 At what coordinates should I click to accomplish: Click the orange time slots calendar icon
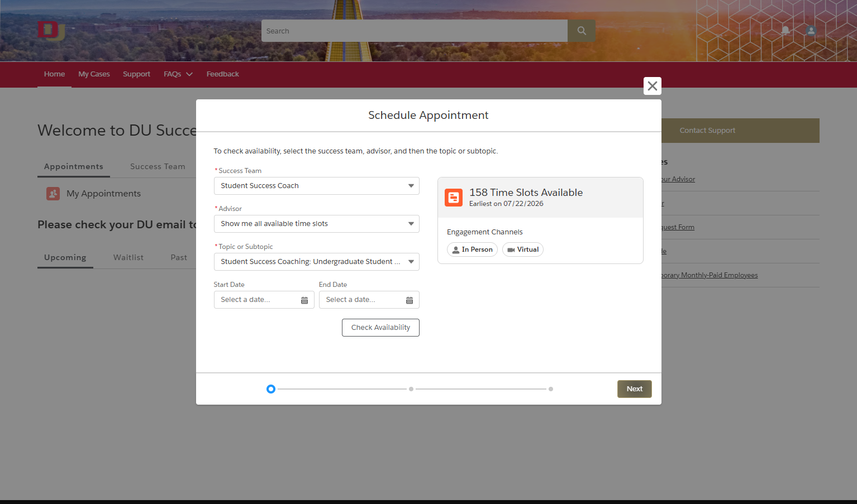pos(454,198)
